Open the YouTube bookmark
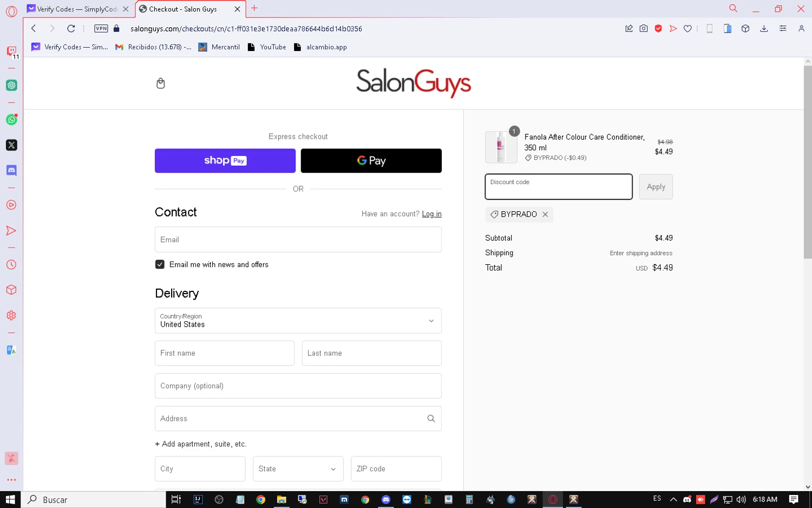This screenshot has width=812, height=508. click(267, 47)
